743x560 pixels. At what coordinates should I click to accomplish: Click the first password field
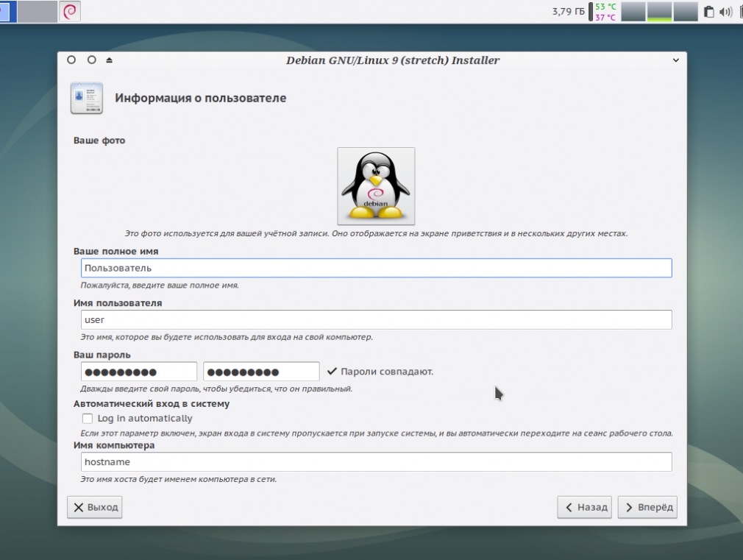[x=139, y=372]
